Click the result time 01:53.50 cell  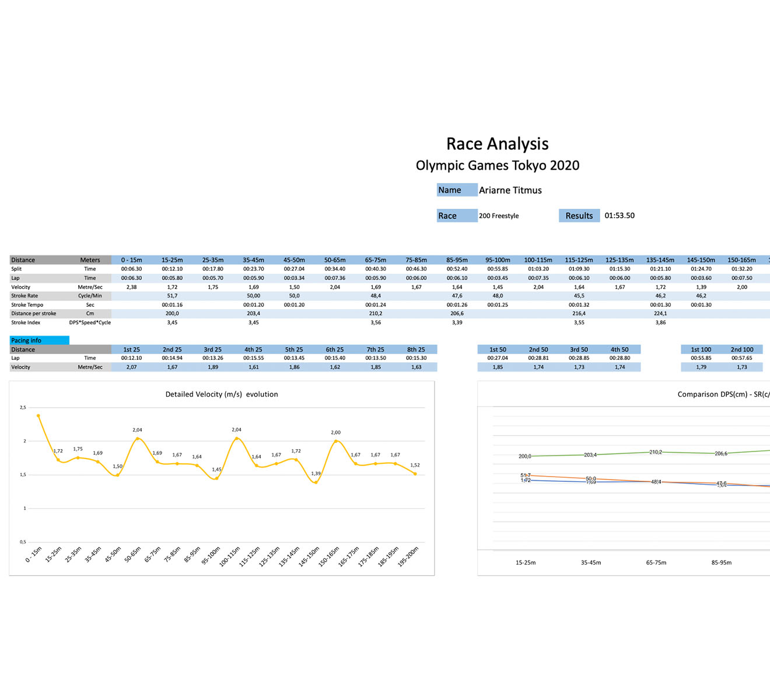pos(619,215)
